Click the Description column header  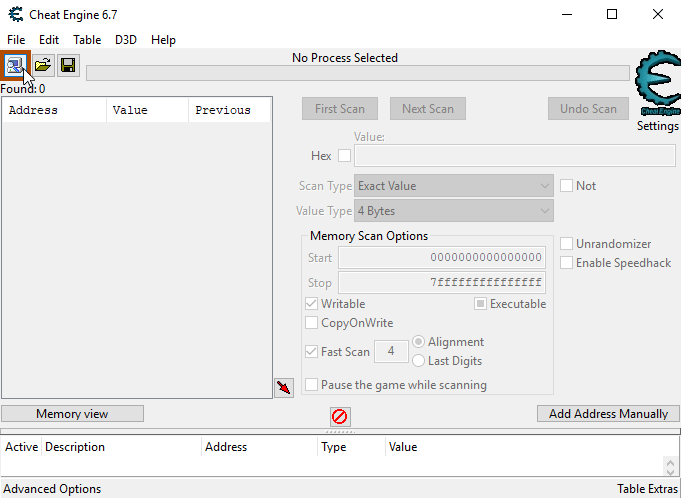(122, 447)
